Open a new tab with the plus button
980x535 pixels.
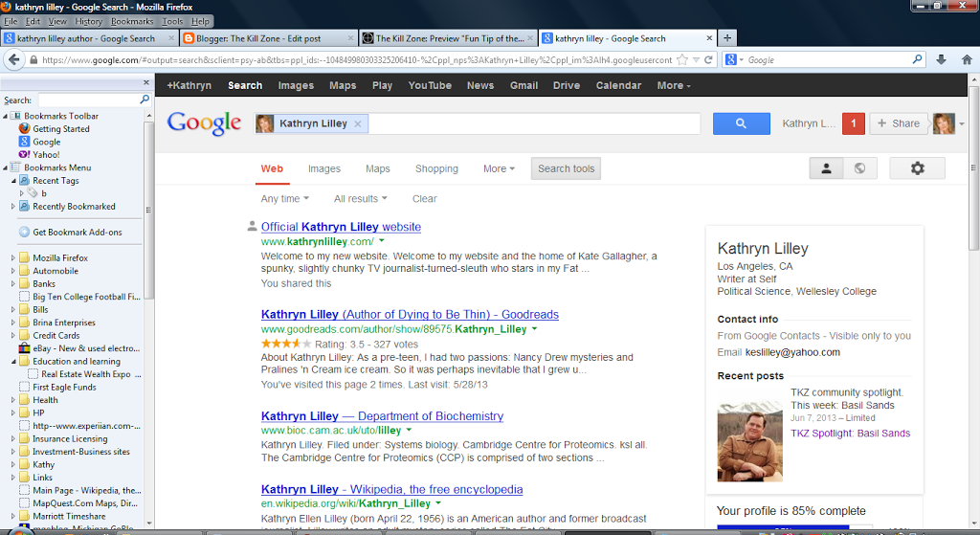coord(727,38)
